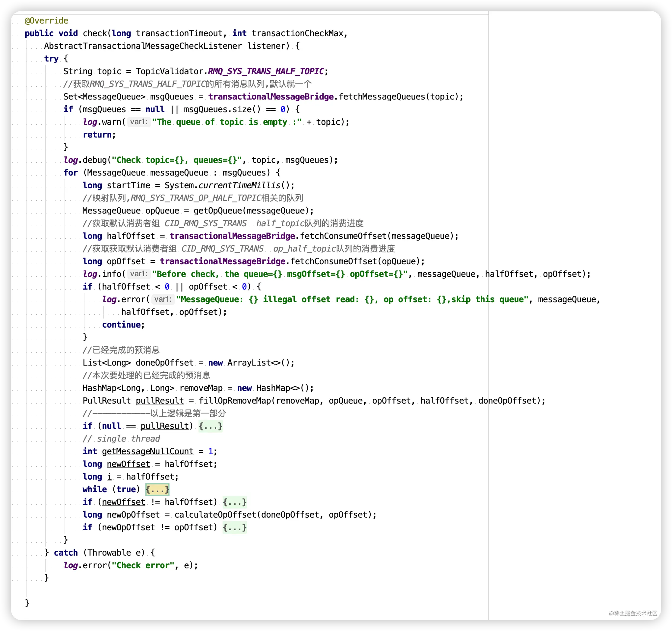
Task: Click string "Check topic={}, queues={}"
Action: tap(177, 160)
